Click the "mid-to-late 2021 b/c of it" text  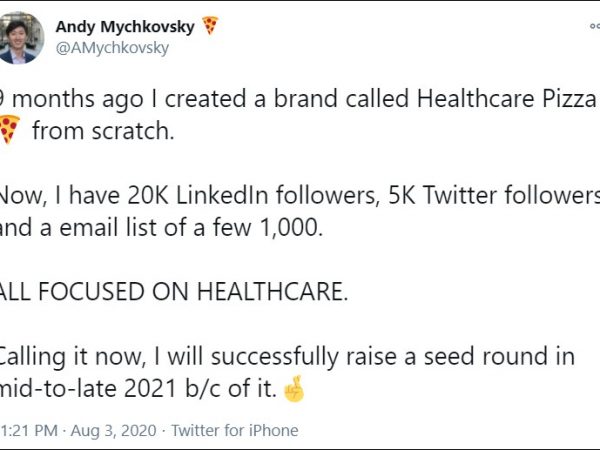[x=138, y=386]
